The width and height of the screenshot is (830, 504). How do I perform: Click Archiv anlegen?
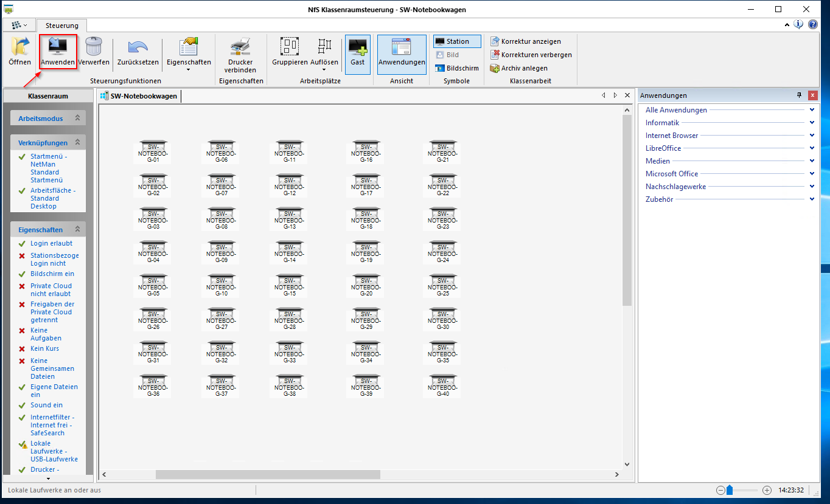click(519, 68)
